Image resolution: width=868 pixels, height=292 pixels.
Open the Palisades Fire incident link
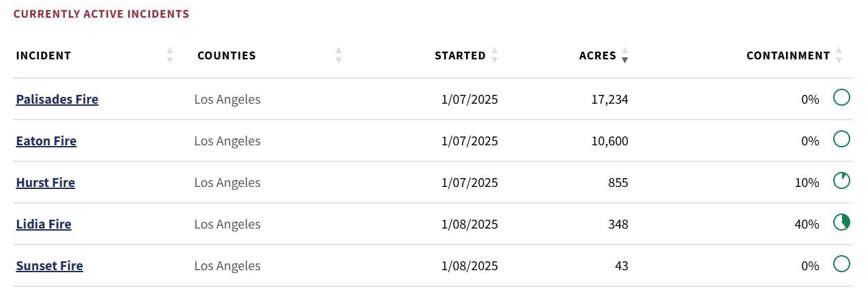point(57,100)
